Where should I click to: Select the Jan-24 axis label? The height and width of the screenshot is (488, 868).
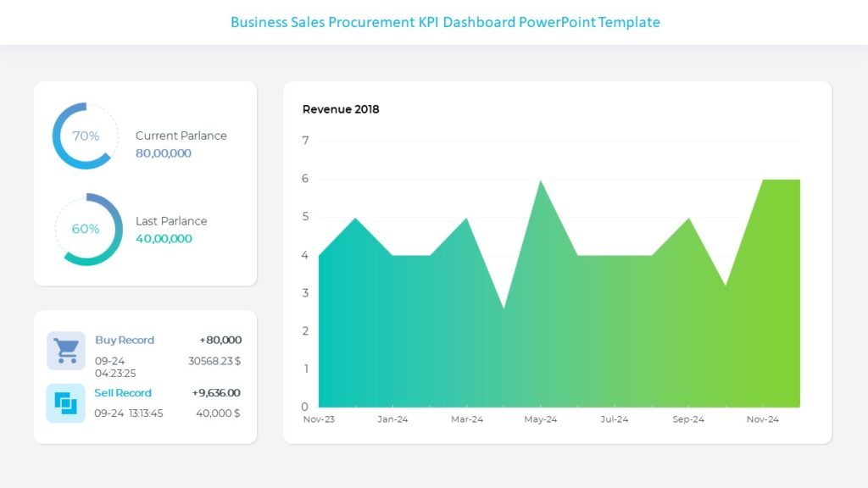[x=392, y=419]
